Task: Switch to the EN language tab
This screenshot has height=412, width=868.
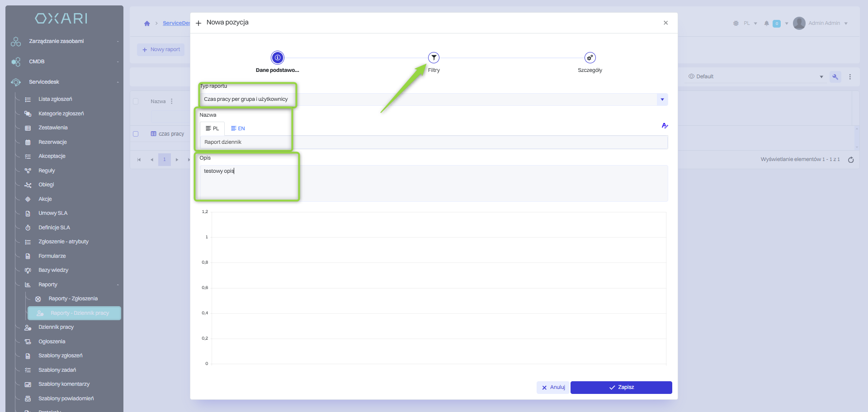Action: pos(238,129)
